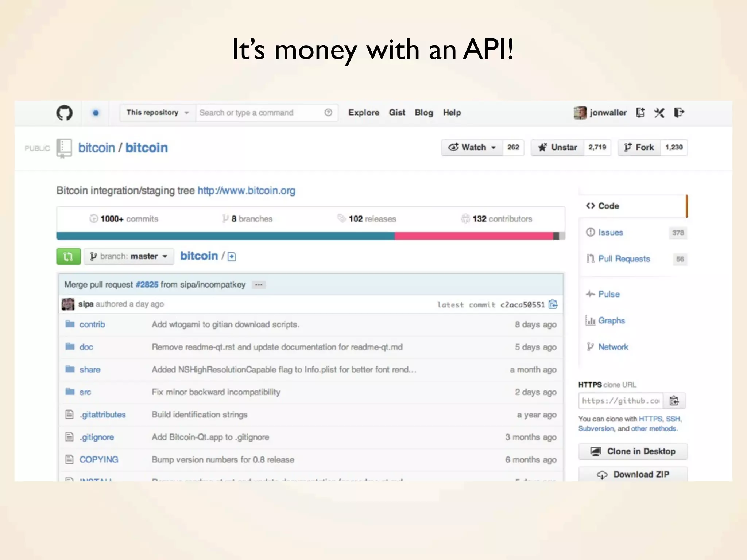View the 132 contributors link
Screen dimensions: 747x560
pyautogui.click(x=496, y=219)
